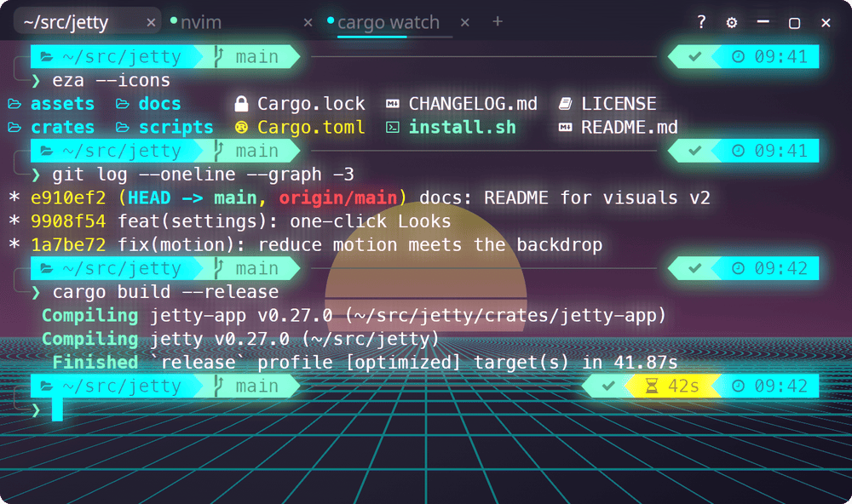The width and height of the screenshot is (852, 504).
Task: Click the crates folder icon
Action: pos(14,127)
